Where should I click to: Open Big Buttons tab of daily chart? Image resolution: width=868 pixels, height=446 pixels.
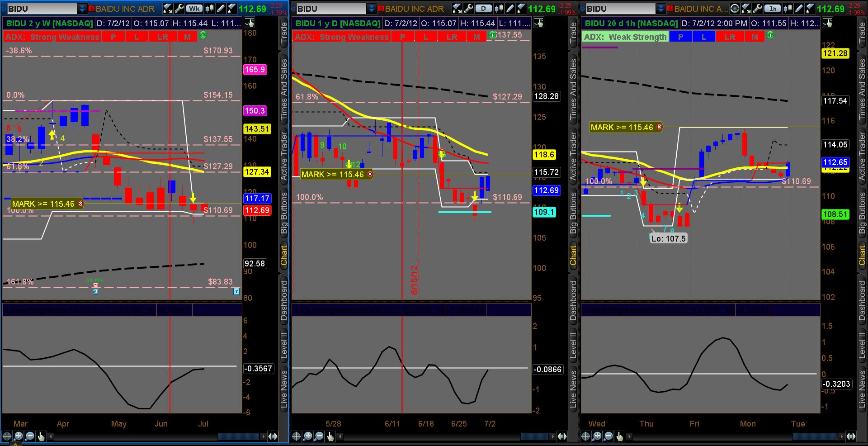(573, 213)
